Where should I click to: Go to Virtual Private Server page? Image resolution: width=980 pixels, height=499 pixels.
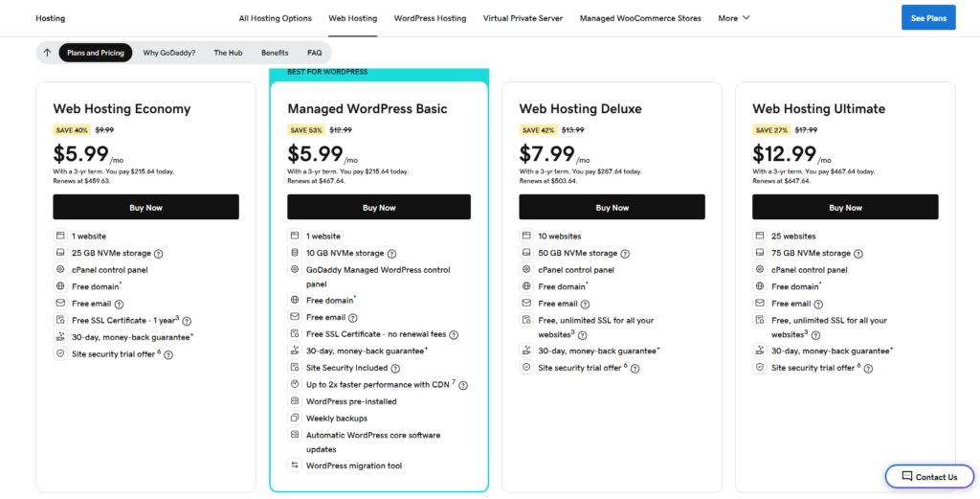pyautogui.click(x=523, y=18)
